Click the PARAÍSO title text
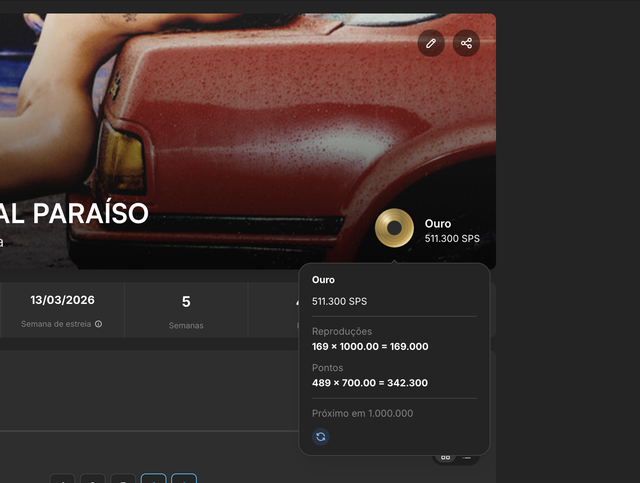640x483 pixels. point(90,213)
